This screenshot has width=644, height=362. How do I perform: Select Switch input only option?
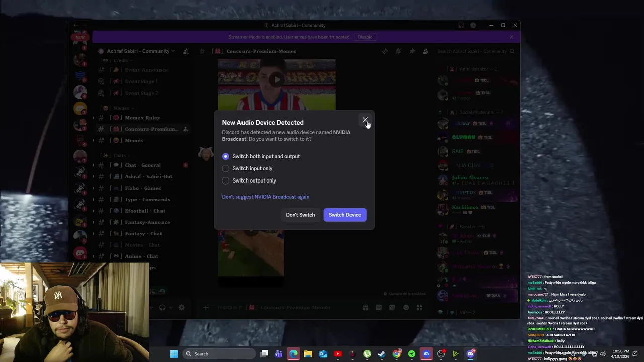coord(248,168)
